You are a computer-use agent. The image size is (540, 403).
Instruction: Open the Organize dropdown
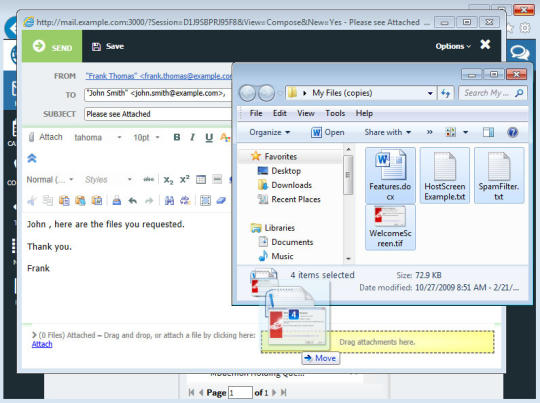[270, 132]
